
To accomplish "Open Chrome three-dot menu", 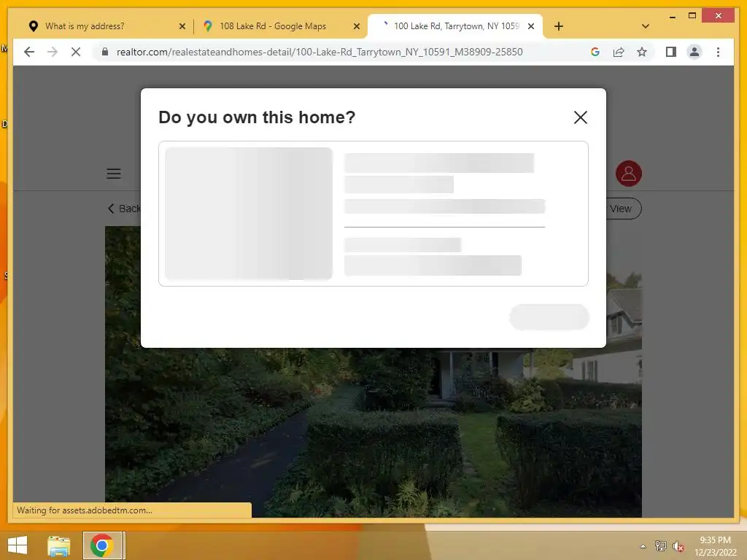I will (x=718, y=52).
